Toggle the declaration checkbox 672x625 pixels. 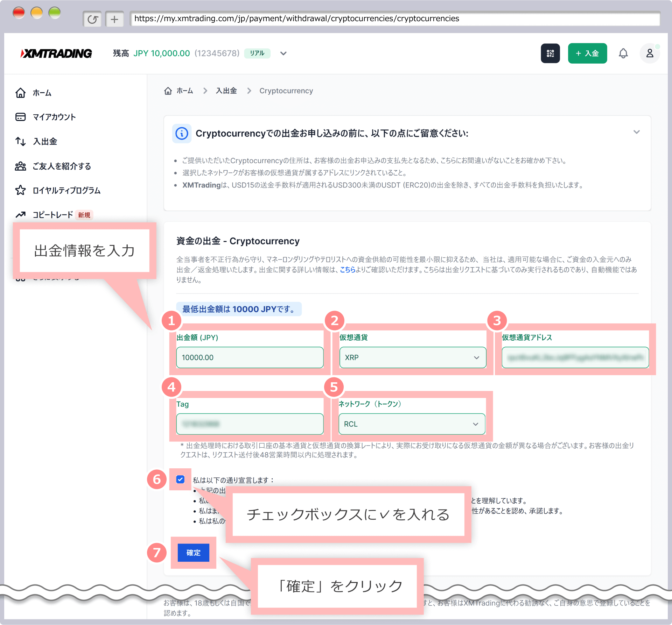(180, 479)
